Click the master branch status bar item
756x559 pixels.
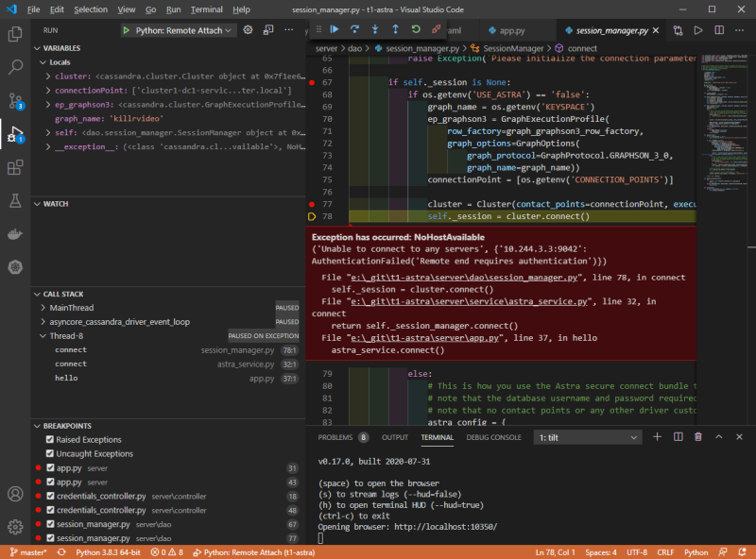[29, 551]
